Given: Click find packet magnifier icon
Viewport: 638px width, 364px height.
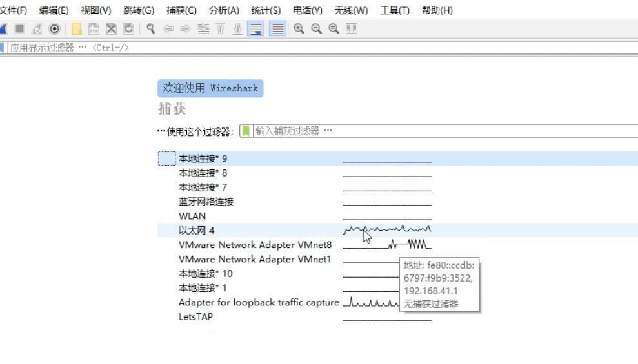Looking at the screenshot, I should [150, 29].
